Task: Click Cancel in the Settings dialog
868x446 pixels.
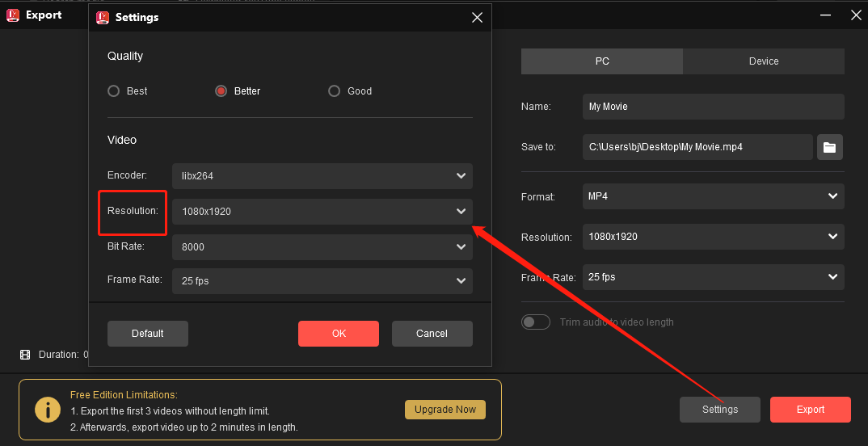Action: (x=432, y=334)
